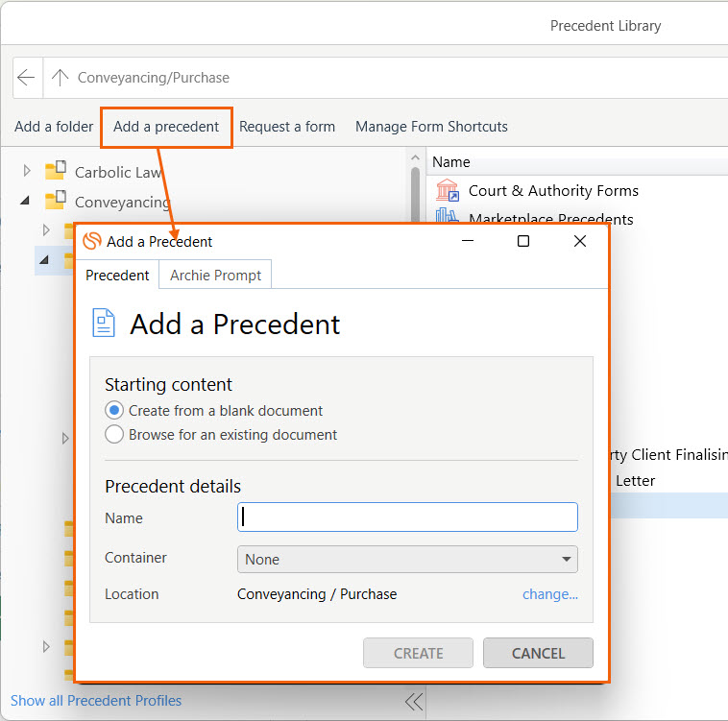Select Create from a blank document
The width and height of the screenshot is (728, 721).
pyautogui.click(x=114, y=410)
